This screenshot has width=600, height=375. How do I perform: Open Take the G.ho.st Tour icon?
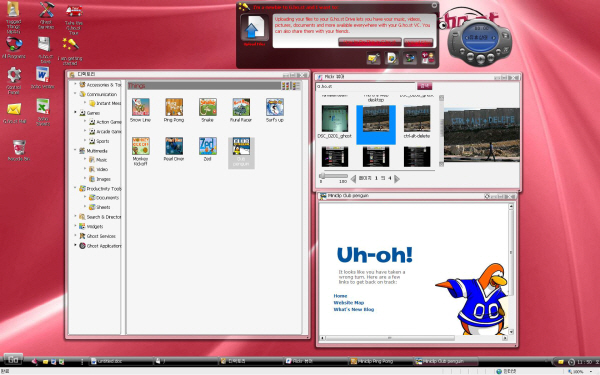pos(73,11)
